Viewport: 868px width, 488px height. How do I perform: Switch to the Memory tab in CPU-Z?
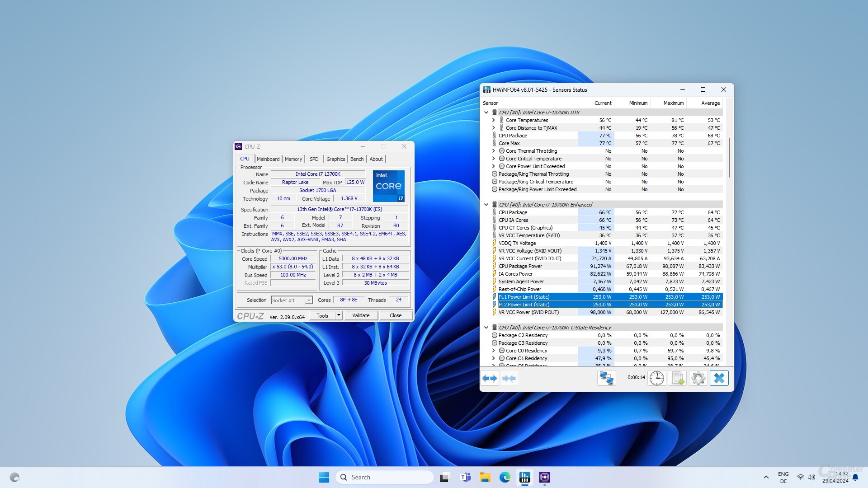point(293,159)
